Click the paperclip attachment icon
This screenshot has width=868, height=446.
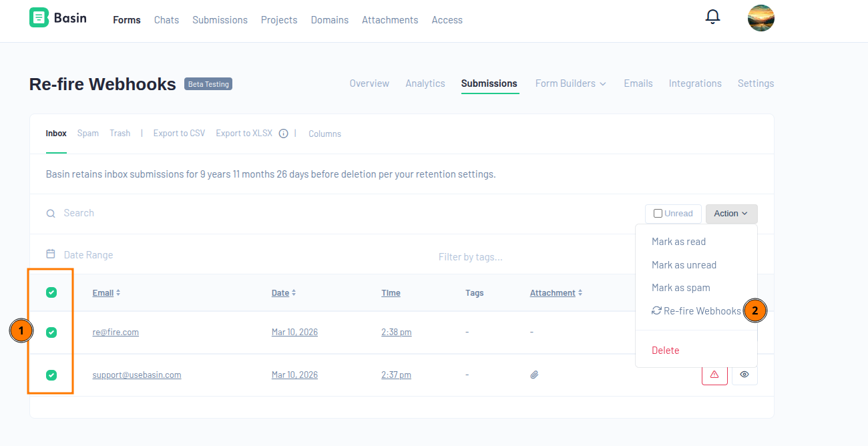534,375
